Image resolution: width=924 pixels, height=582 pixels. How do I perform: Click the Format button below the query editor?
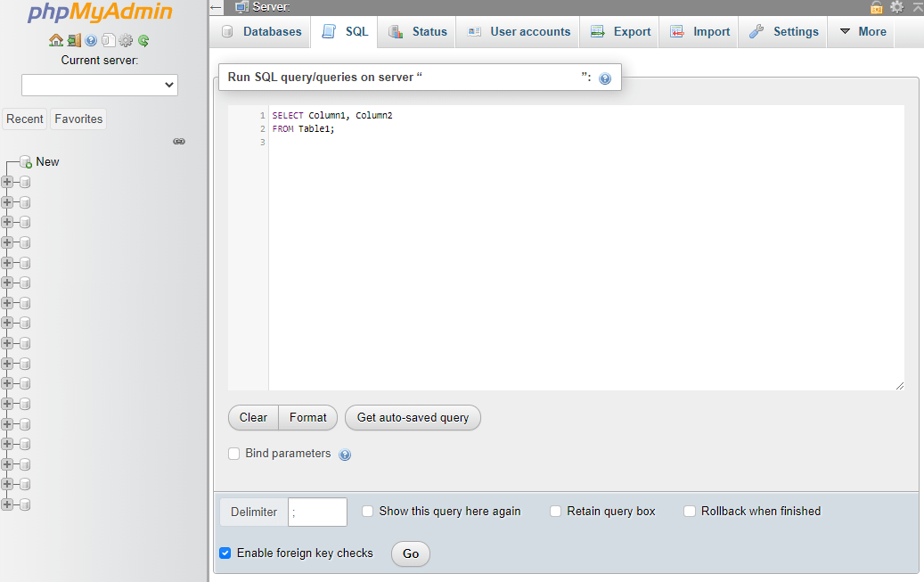pos(307,417)
